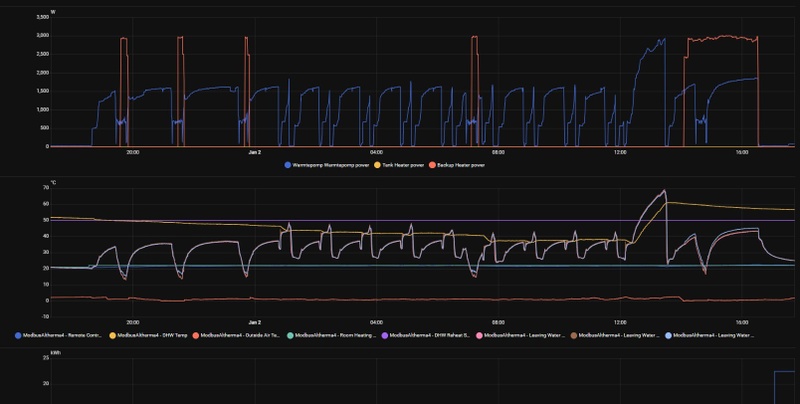Click the 20:00 axis label under temperature chart
This screenshot has height=404, width=800.
coord(133,322)
